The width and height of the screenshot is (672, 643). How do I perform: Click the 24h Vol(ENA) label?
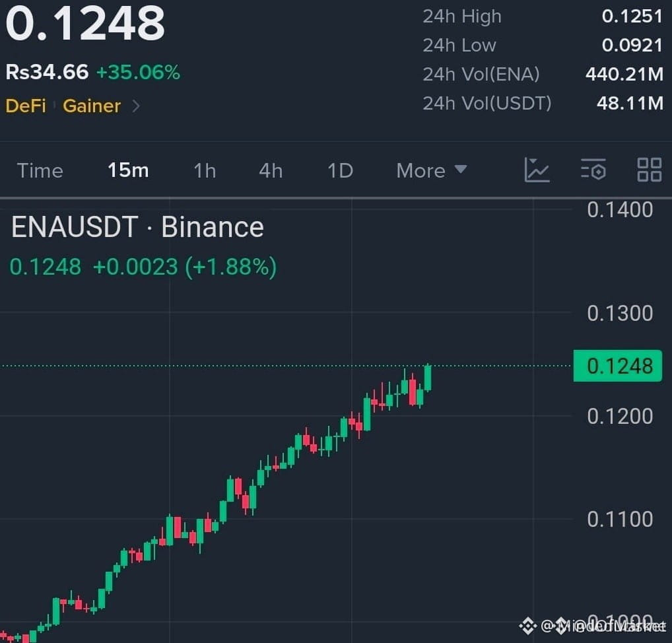(x=481, y=74)
